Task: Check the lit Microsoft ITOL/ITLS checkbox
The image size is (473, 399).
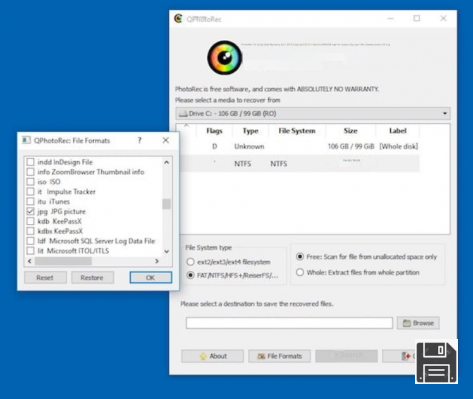Action: click(x=30, y=251)
